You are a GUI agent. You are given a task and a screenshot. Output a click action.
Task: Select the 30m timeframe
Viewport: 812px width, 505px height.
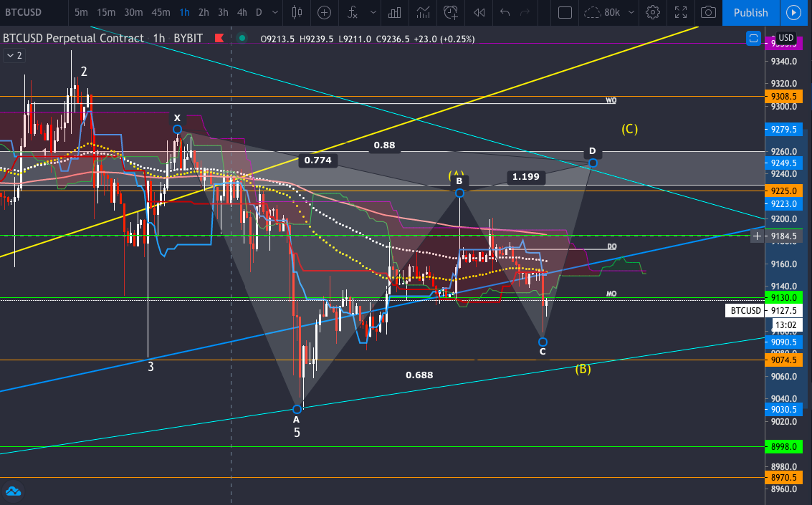pos(133,12)
